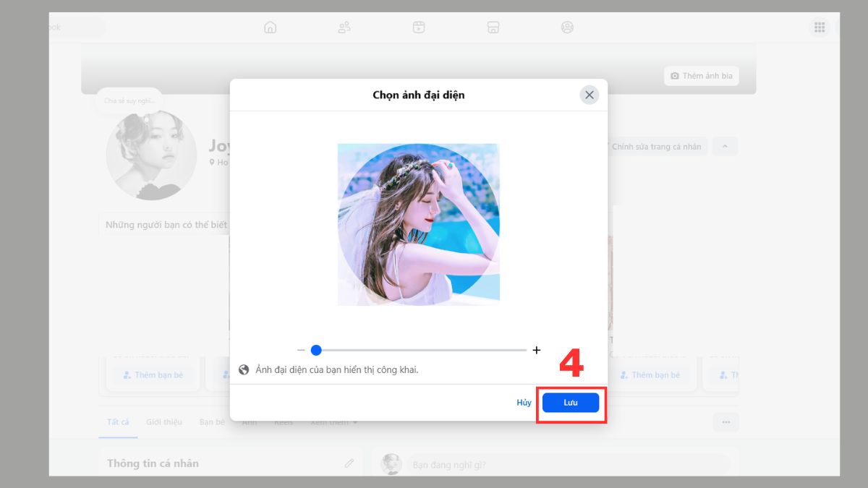Click the dialog title Chọn ảnh đại diện

(419, 95)
